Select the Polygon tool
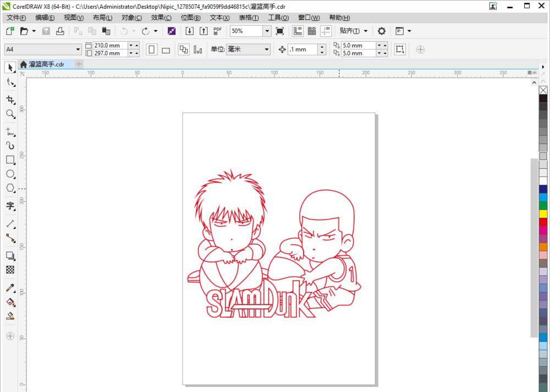The height and width of the screenshot is (392, 550). click(10, 188)
